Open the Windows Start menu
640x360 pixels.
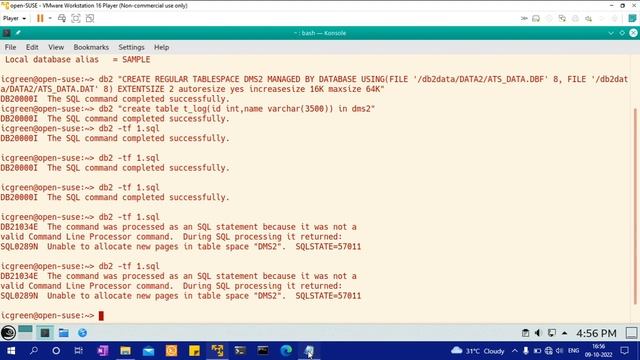click(x=11, y=351)
